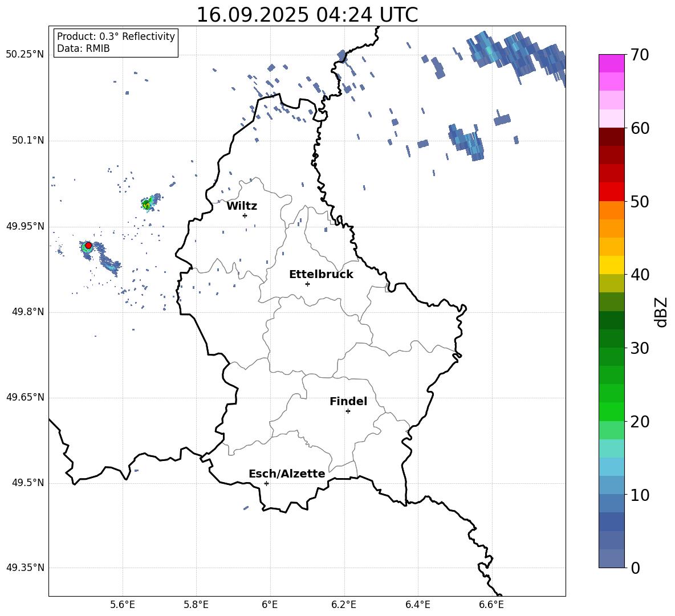The width and height of the screenshot is (675, 616).
Task: Click the 50.25°N latitude label
Action: coord(25,55)
